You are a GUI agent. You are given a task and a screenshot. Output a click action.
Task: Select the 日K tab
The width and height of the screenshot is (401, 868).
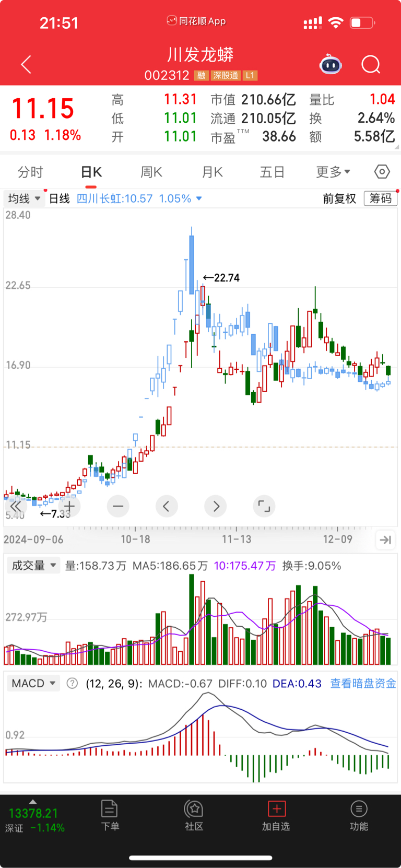pos(91,172)
